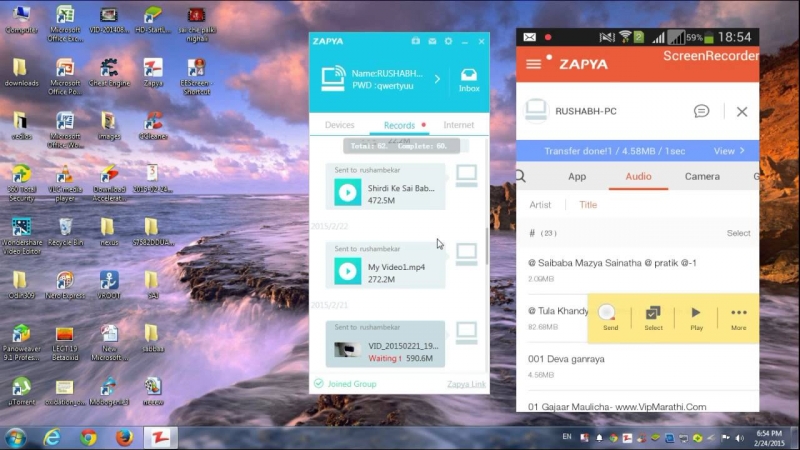Click the gift icon in Zapya title bar
Screen dimensions: 800x450
[x=416, y=41]
